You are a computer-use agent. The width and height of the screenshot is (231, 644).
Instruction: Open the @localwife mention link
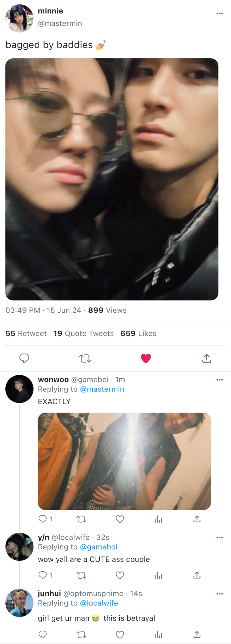click(99, 603)
